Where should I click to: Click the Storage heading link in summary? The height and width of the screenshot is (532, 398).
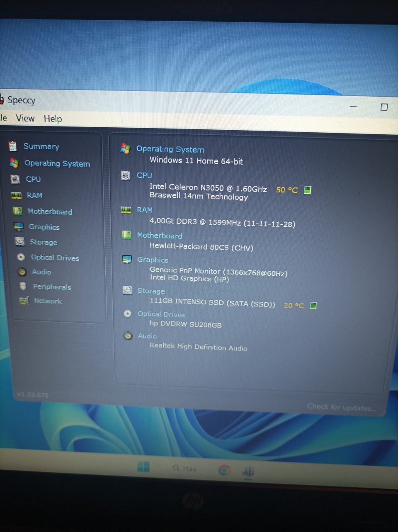[151, 291]
